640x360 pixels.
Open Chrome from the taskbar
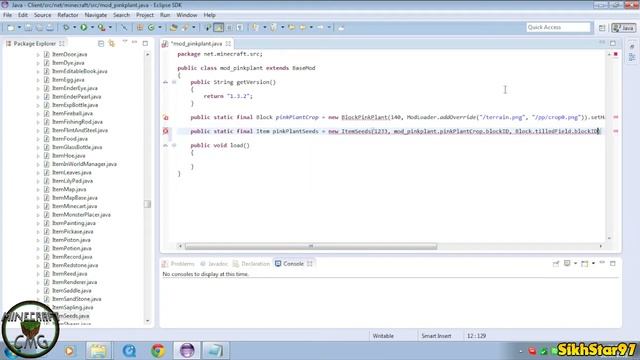tap(158, 351)
